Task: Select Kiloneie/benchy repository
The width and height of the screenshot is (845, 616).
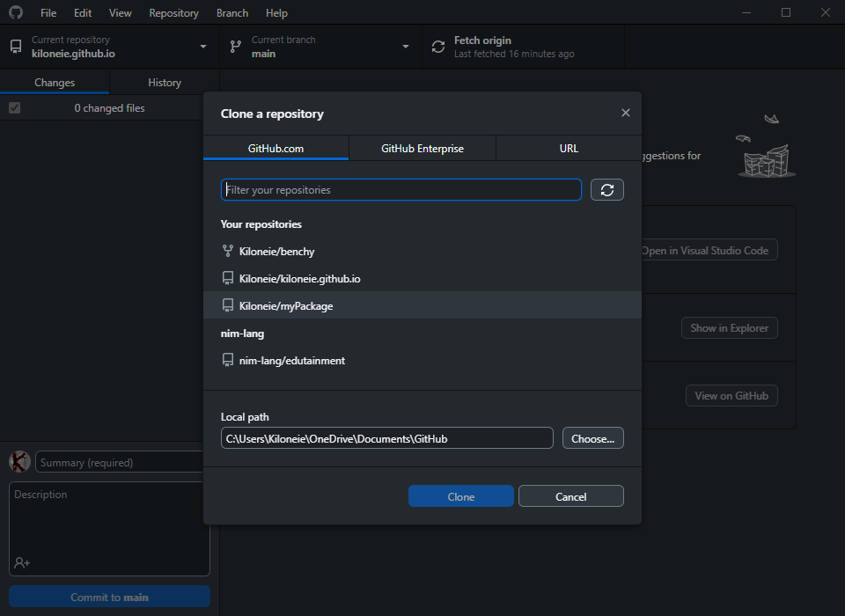Action: (422, 251)
